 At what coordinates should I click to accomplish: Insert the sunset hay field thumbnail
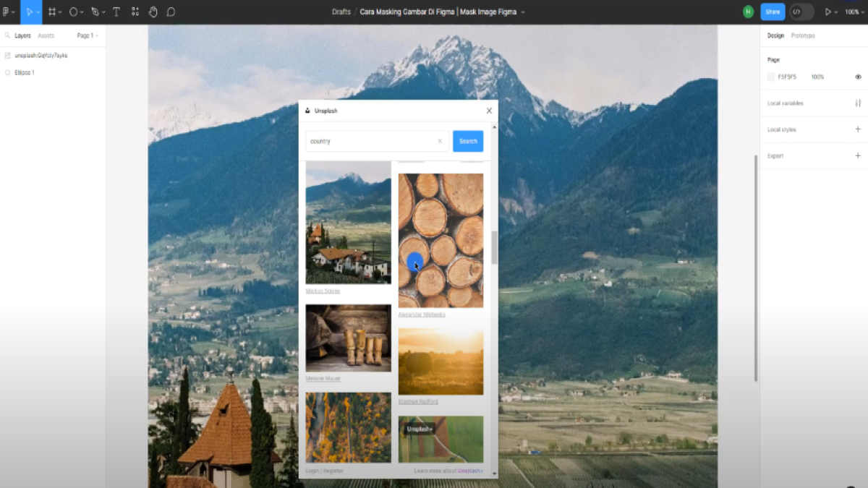[x=441, y=361]
